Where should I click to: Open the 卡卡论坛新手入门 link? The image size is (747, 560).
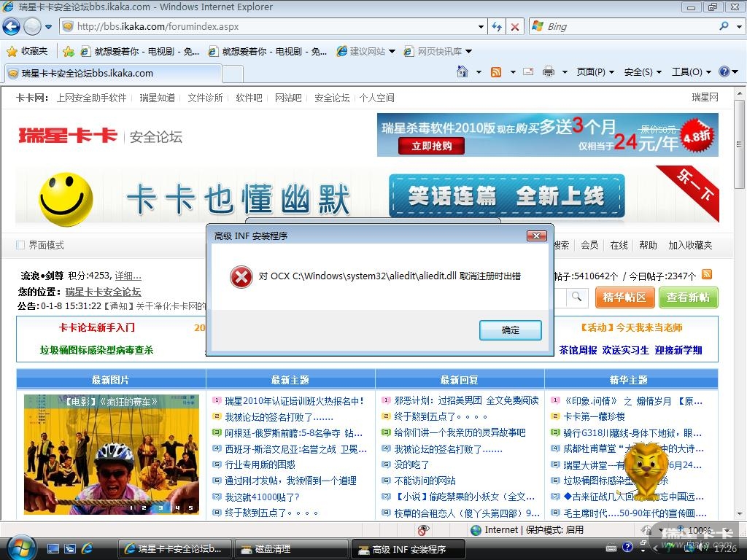pos(97,327)
